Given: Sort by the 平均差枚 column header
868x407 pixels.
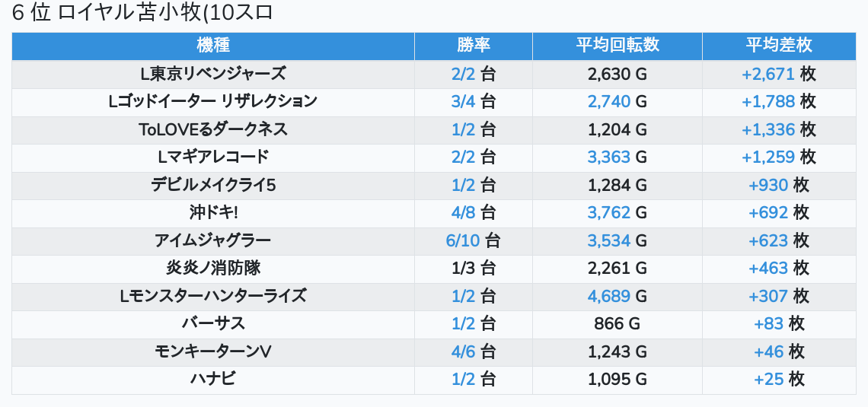Looking at the screenshot, I should coord(779,46).
